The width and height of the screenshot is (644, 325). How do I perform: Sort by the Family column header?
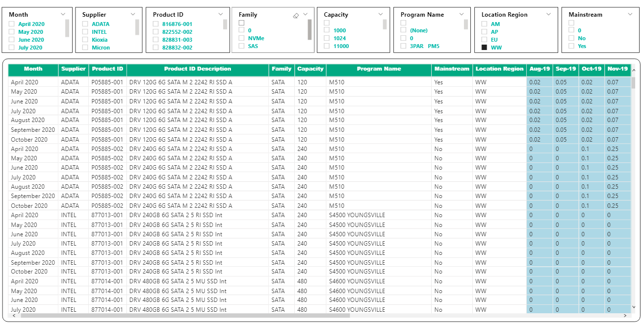point(282,70)
